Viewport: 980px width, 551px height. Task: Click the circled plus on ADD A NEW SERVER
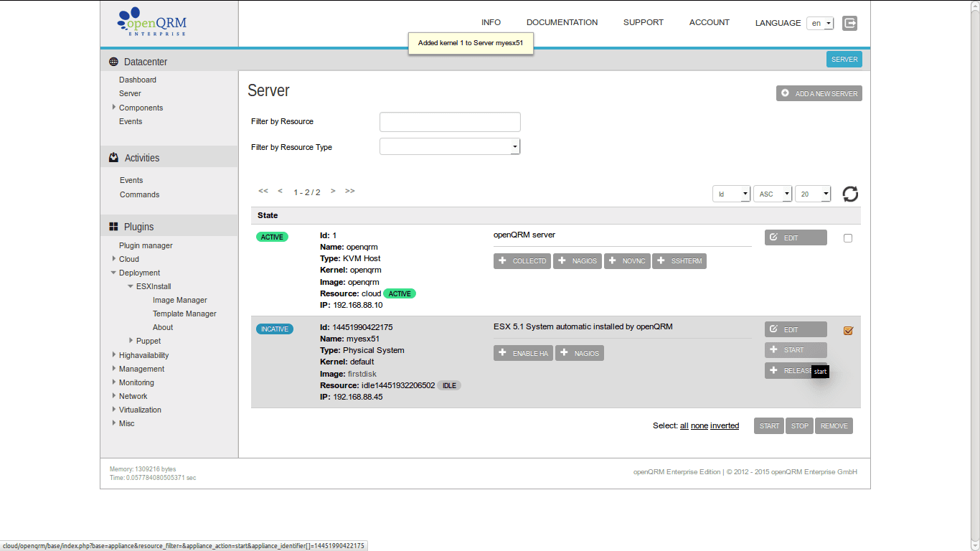tap(786, 93)
